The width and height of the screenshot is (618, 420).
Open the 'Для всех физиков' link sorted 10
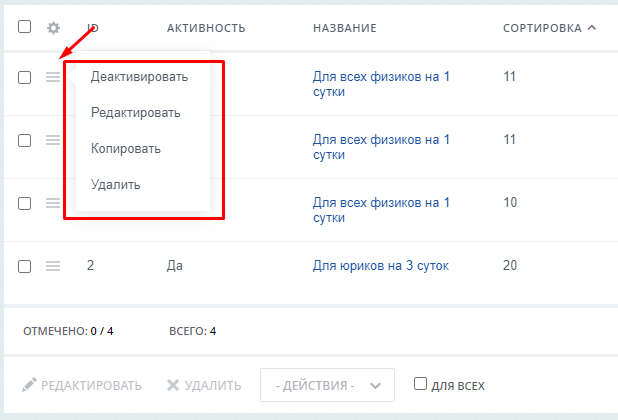(381, 210)
